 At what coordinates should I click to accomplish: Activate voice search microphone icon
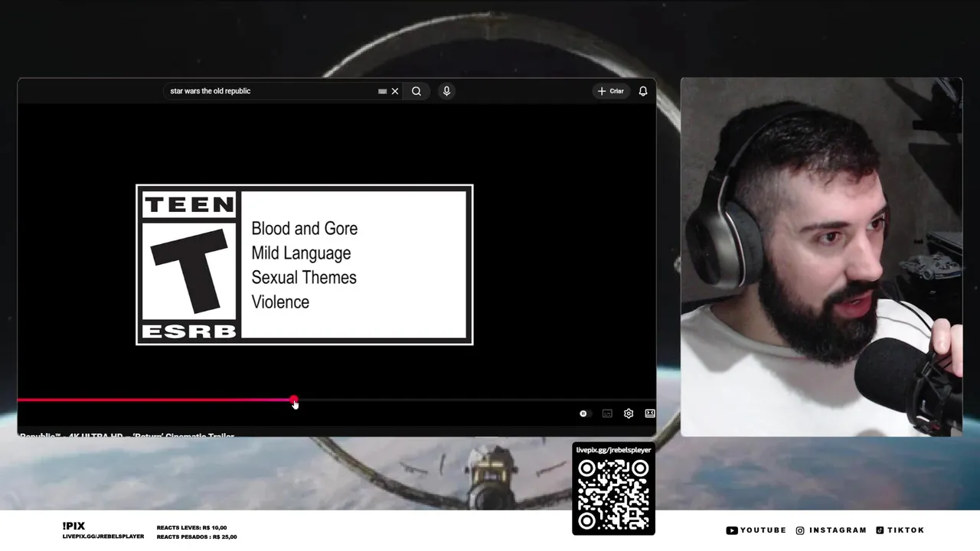point(446,91)
